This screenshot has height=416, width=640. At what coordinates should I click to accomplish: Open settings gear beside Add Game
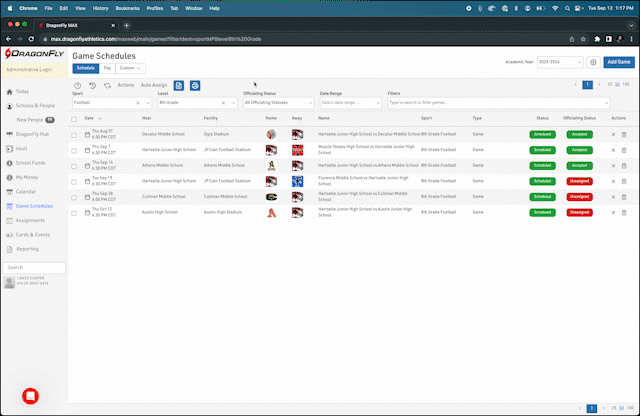(x=593, y=62)
